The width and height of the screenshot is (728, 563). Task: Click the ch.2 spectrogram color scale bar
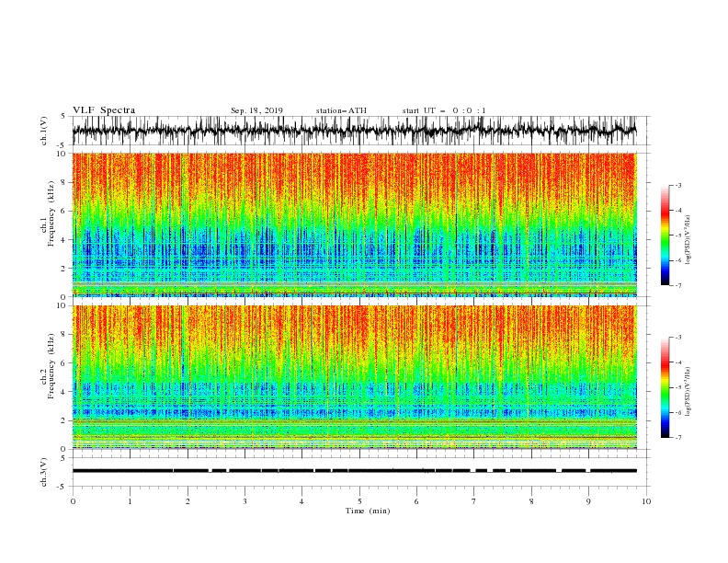665,387
